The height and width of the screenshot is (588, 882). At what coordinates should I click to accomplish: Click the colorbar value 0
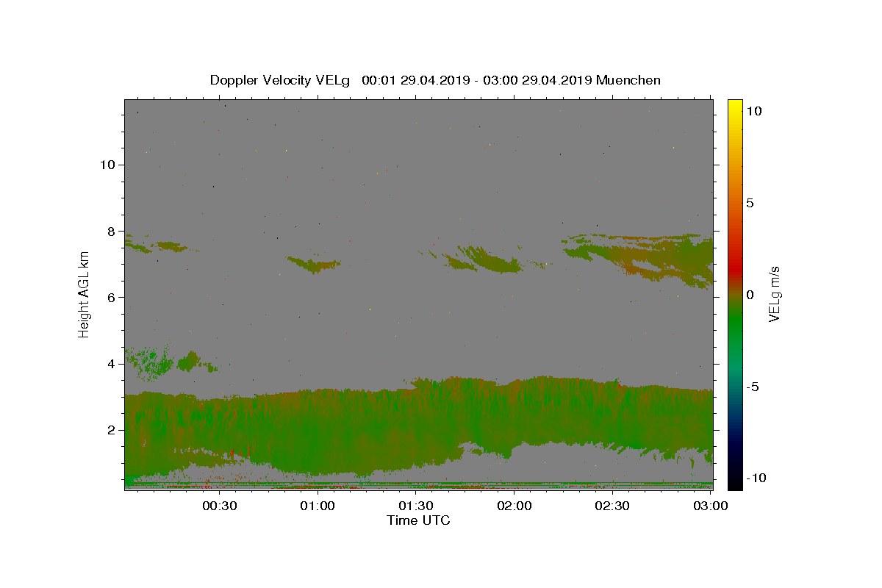pyautogui.click(x=750, y=295)
